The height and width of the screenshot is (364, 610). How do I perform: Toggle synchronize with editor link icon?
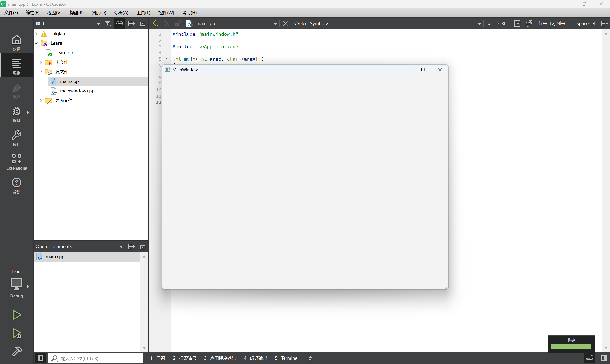(119, 24)
